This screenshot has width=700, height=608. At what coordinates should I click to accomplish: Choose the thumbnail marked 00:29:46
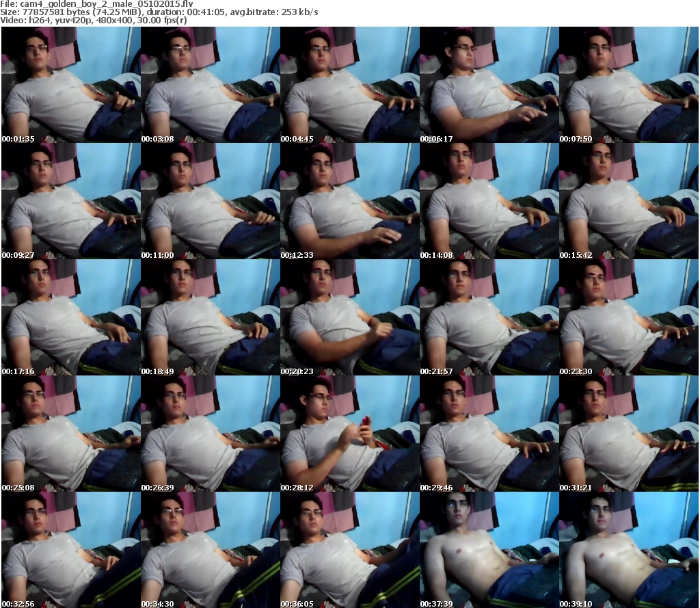[489, 434]
